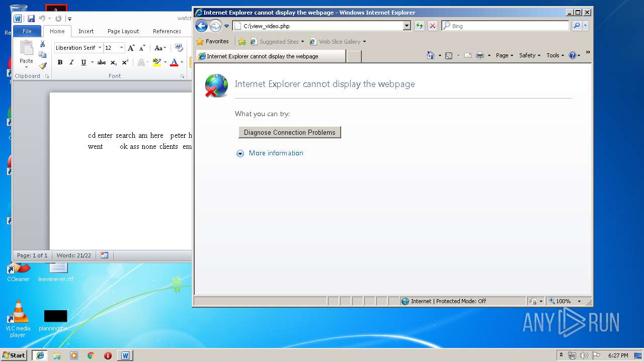Open Chrome from the taskbar

(91, 355)
